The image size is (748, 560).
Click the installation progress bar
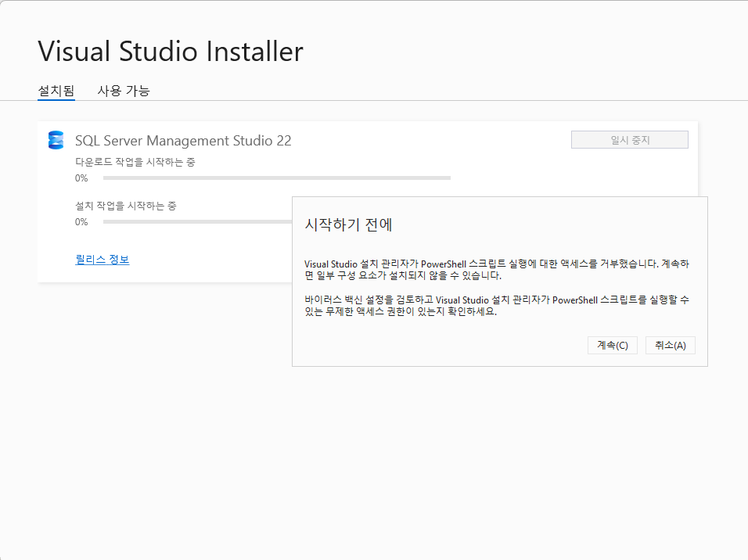click(x=197, y=222)
